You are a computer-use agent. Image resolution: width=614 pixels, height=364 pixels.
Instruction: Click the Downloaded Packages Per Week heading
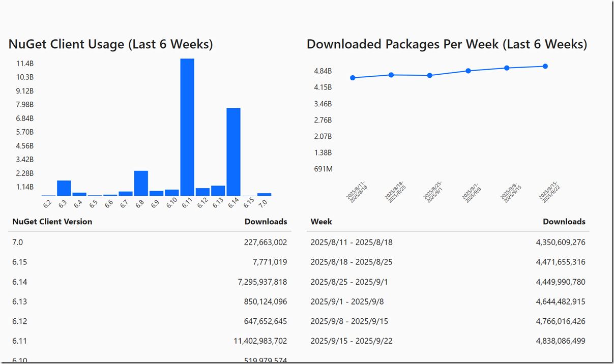pyautogui.click(x=447, y=44)
